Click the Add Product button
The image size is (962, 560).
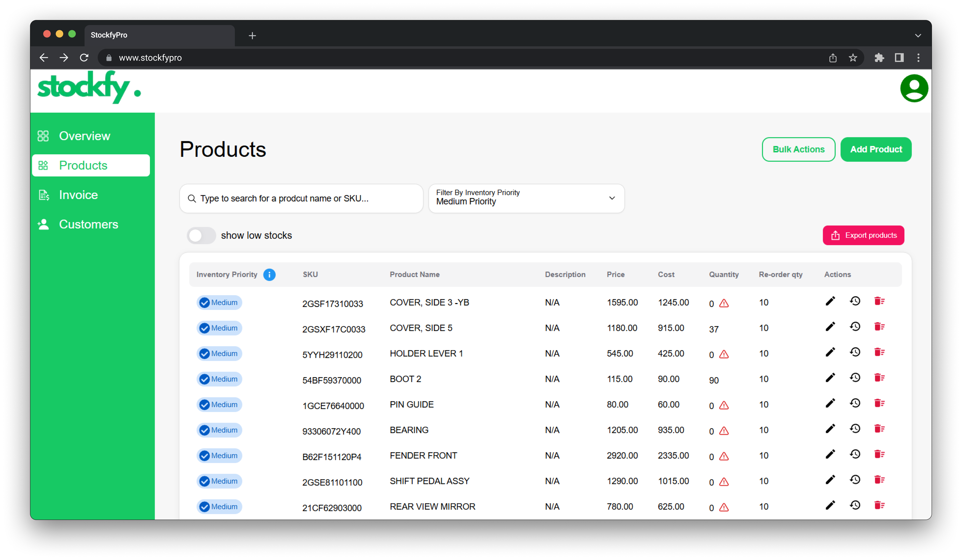(x=876, y=149)
